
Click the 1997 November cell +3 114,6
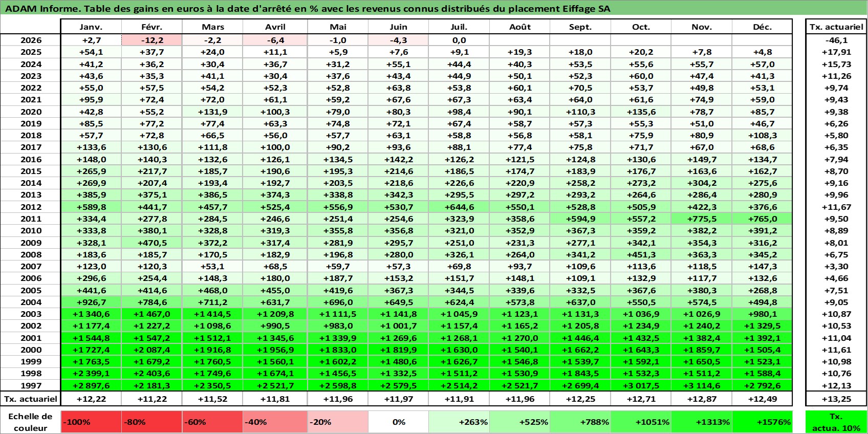pyautogui.click(x=702, y=385)
